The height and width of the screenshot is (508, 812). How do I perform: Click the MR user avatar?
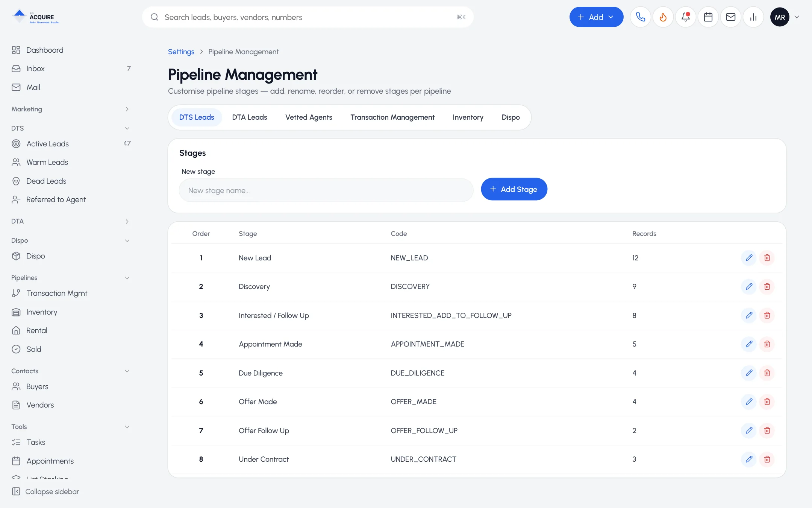[780, 17]
